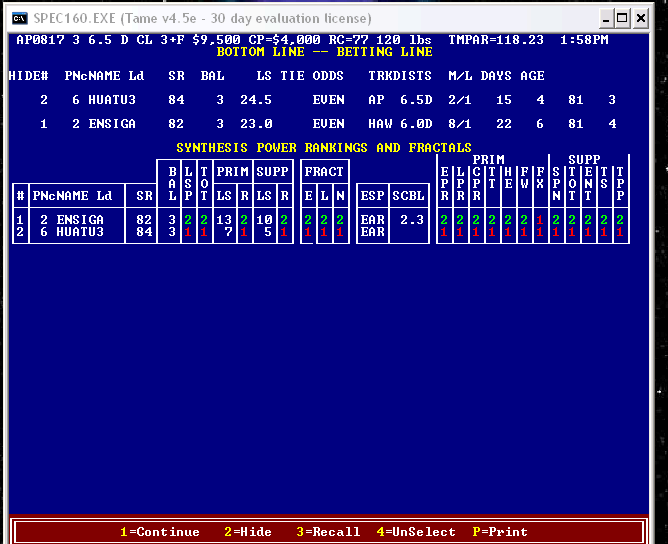
Task: Click the EAR value in ENSIGA's row
Action: click(x=372, y=220)
